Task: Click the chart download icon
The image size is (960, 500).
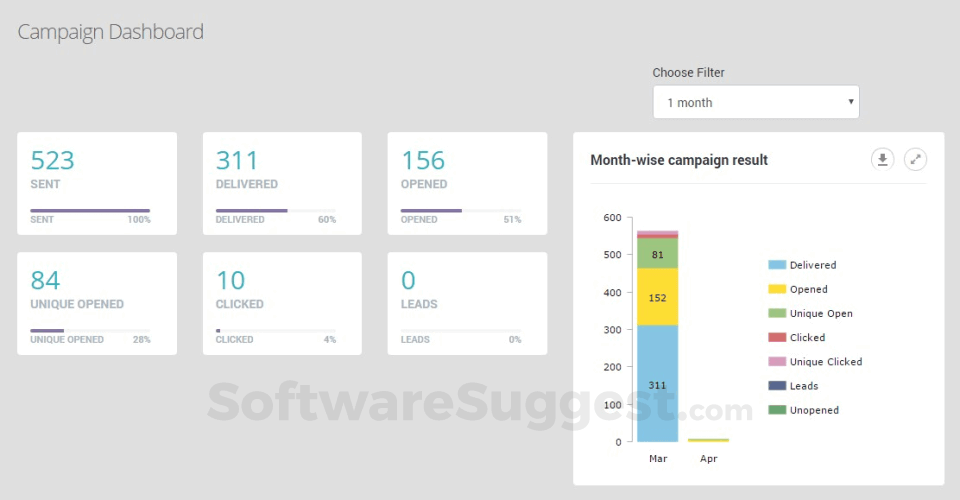Action: 882,159
